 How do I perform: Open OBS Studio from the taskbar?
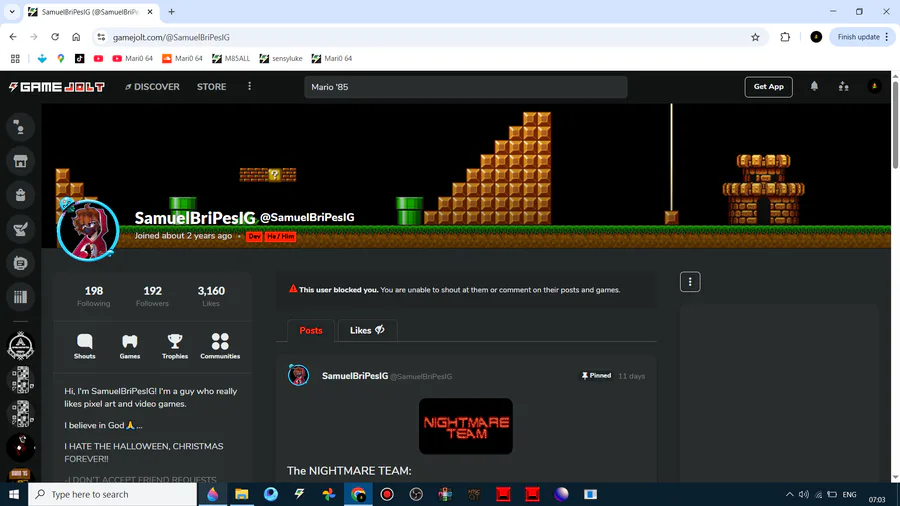[x=416, y=495]
